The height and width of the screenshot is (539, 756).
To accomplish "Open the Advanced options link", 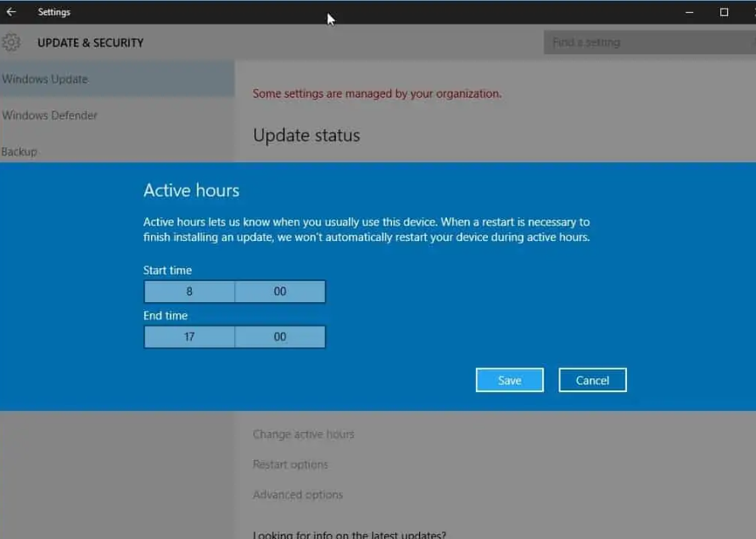I will [x=298, y=495].
